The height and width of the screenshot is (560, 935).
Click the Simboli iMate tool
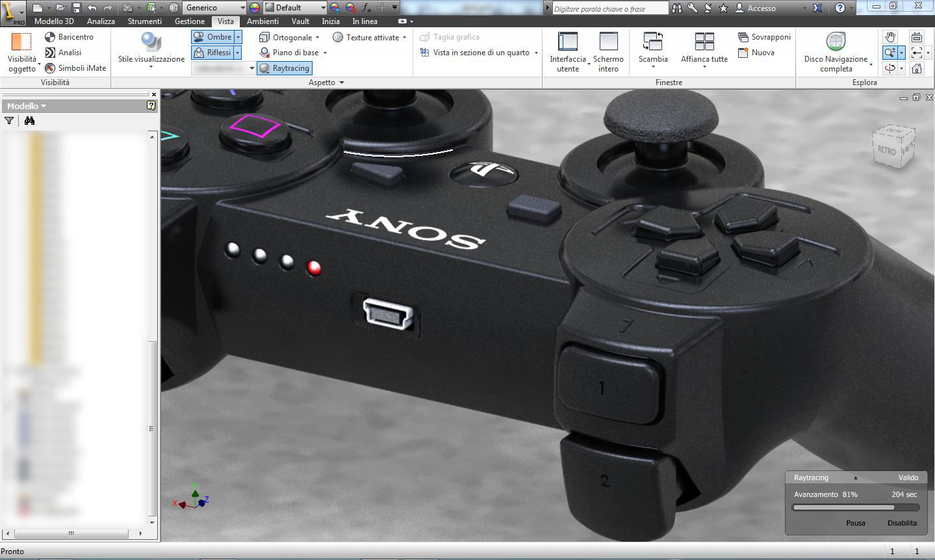(75, 68)
